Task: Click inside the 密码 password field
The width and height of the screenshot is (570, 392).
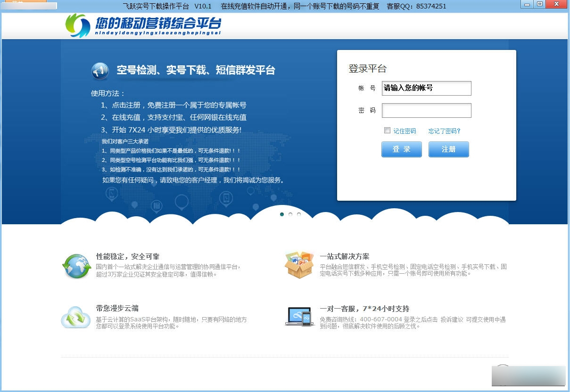Action: 426,110
